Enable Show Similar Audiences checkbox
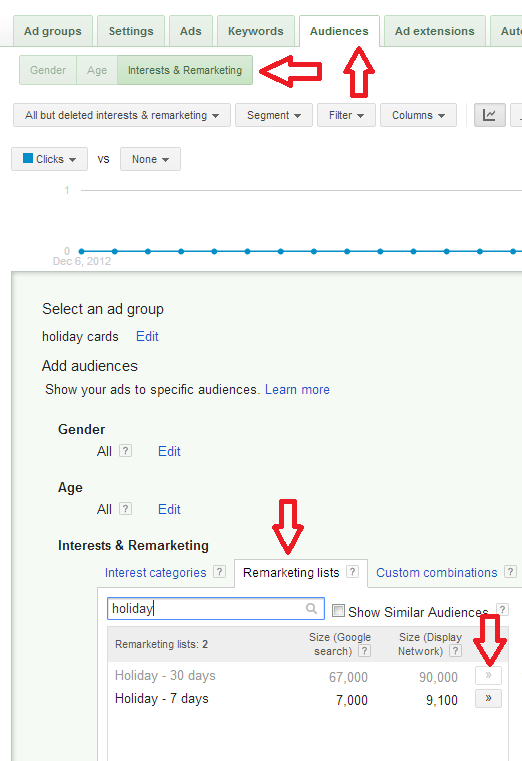 (x=338, y=611)
